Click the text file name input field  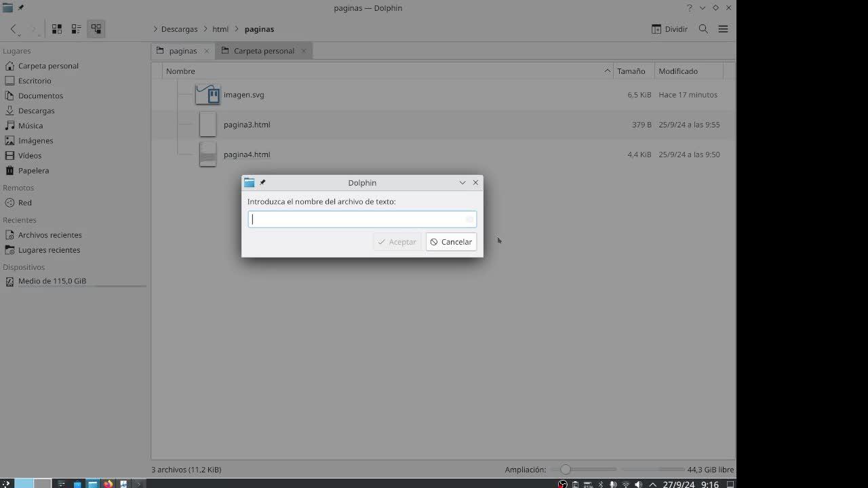(362, 219)
